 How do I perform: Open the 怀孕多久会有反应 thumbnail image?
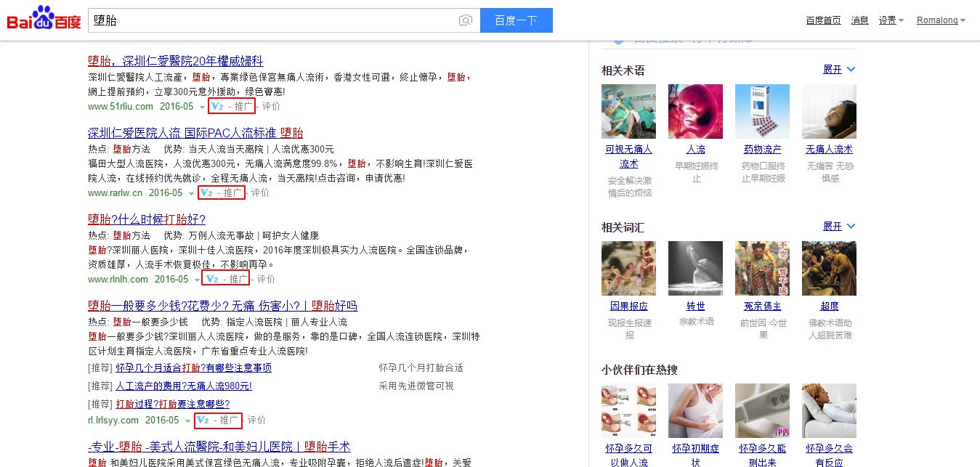point(829,410)
